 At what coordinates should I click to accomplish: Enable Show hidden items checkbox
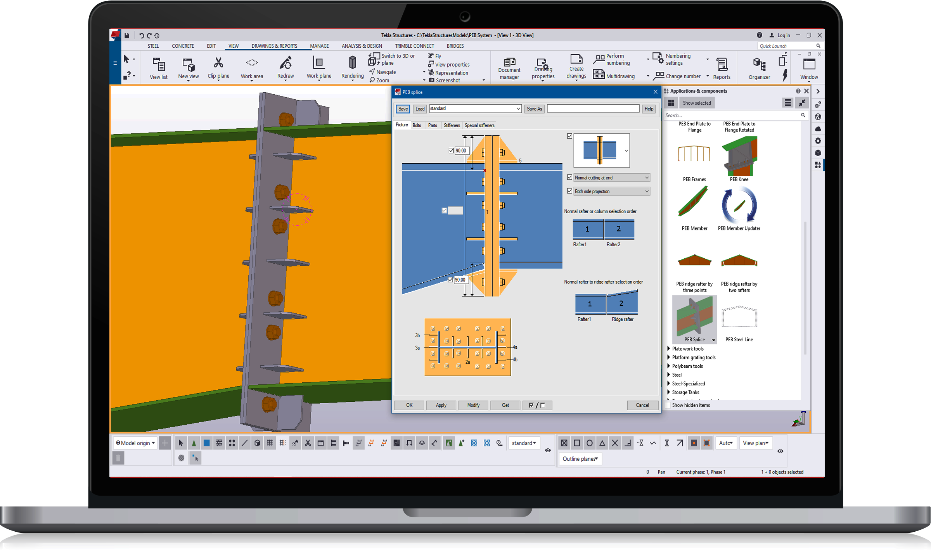click(x=668, y=405)
